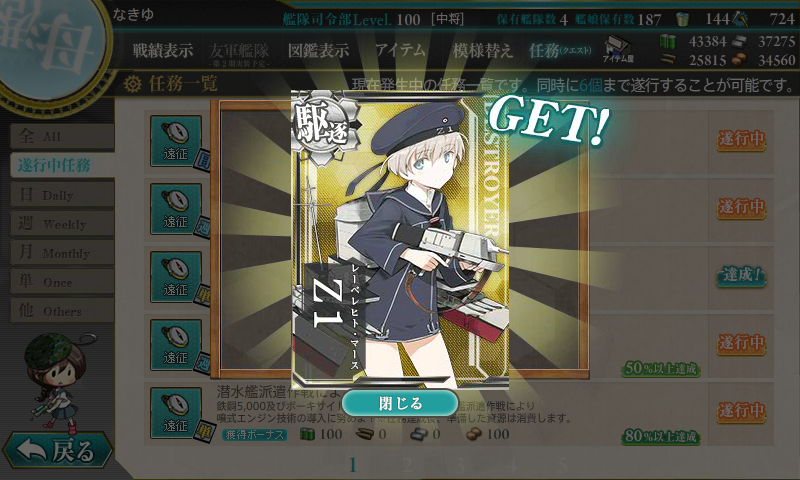Image resolution: width=800 pixels, height=480 pixels.
Task: Click the third 遠征 compass quest icon
Action: 176,277
